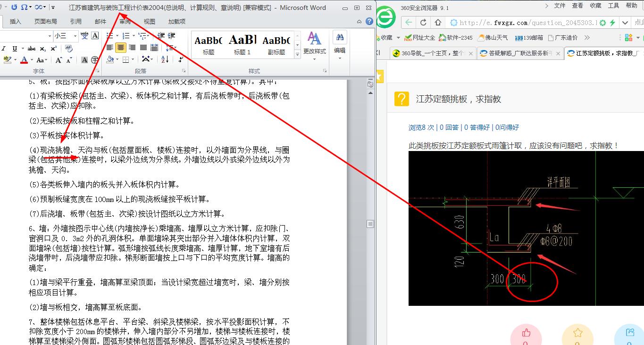
Task: Open the borders dropdown arrow
Action: (133, 59)
